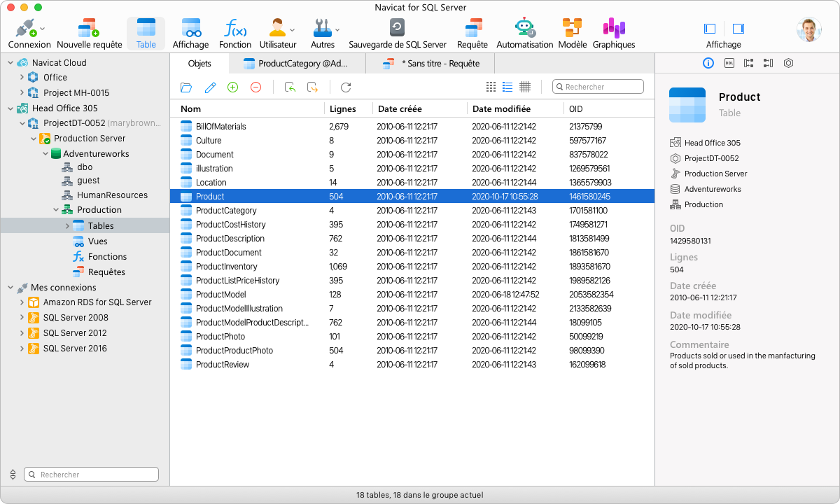Collapse the Adventureworks database node
The image size is (840, 504).
pyautogui.click(x=45, y=154)
